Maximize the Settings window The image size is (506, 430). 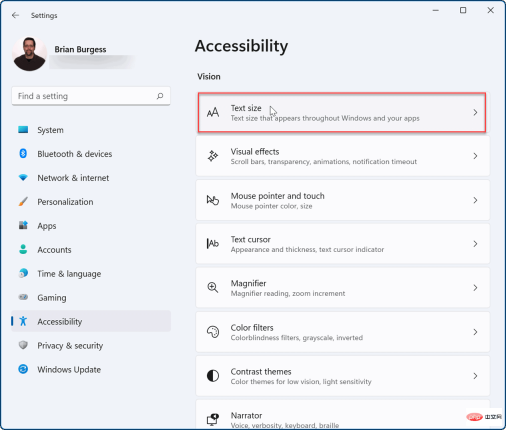(463, 10)
